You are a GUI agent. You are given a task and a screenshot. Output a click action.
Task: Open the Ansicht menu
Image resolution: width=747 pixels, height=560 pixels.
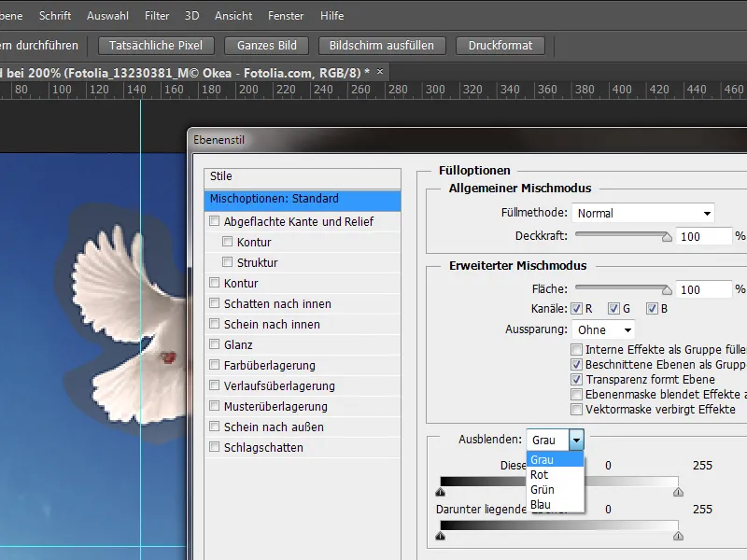[x=233, y=16]
